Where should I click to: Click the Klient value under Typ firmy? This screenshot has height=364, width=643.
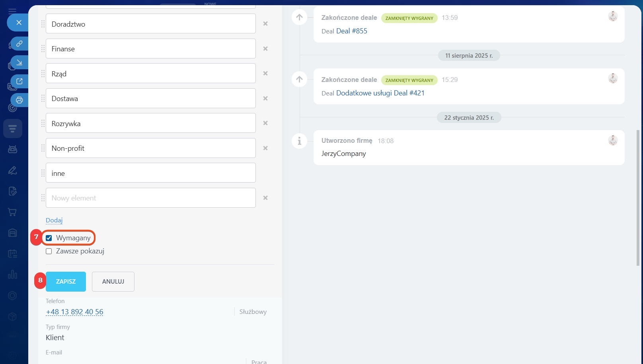[55, 338]
